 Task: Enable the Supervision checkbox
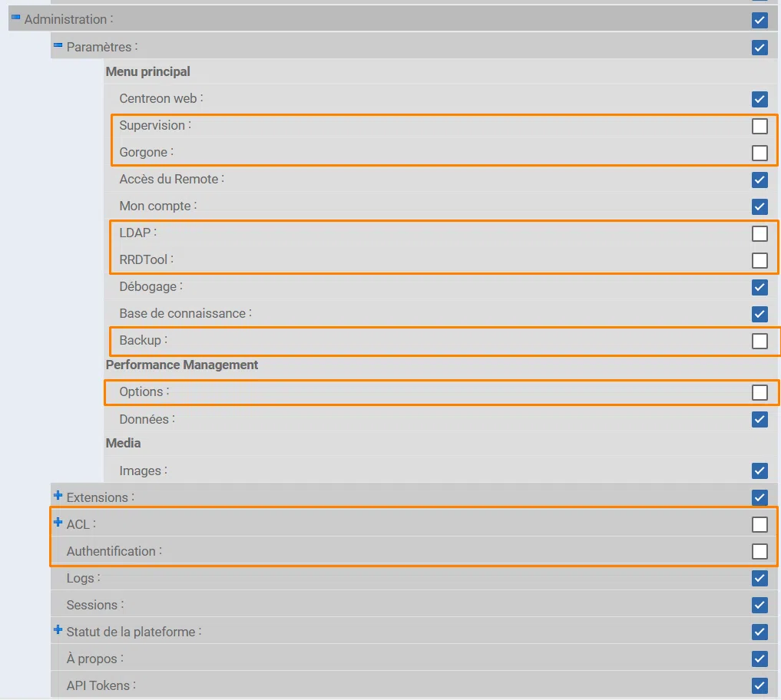(760, 126)
